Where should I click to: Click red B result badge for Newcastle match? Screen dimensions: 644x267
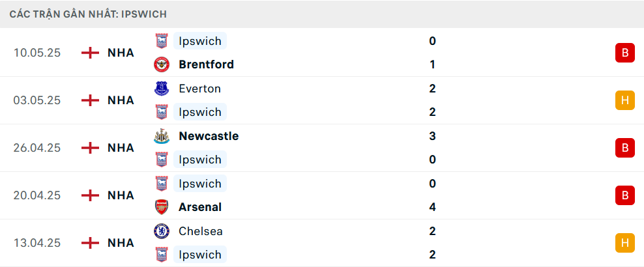point(624,148)
